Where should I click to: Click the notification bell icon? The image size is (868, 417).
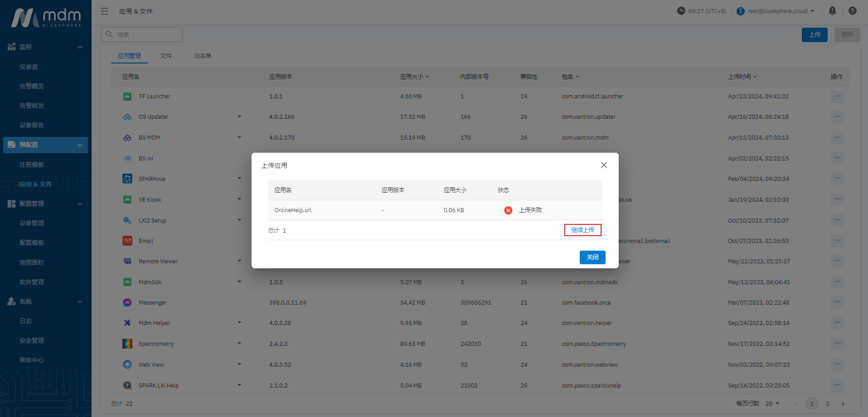(x=832, y=11)
